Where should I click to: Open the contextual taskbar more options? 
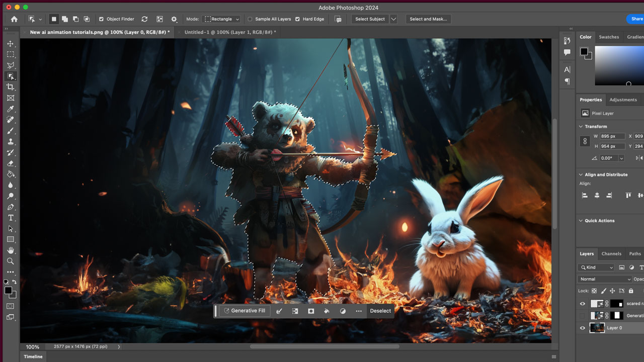point(359,311)
